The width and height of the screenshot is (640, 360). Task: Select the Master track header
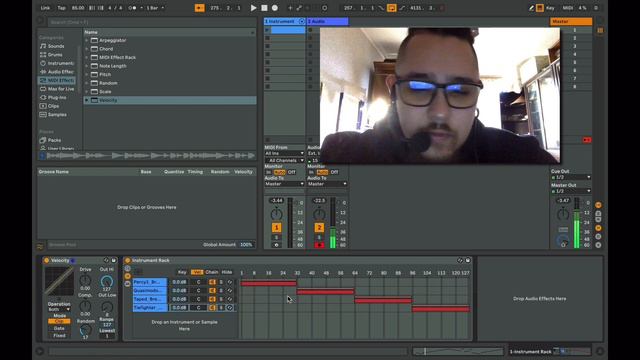pos(571,21)
